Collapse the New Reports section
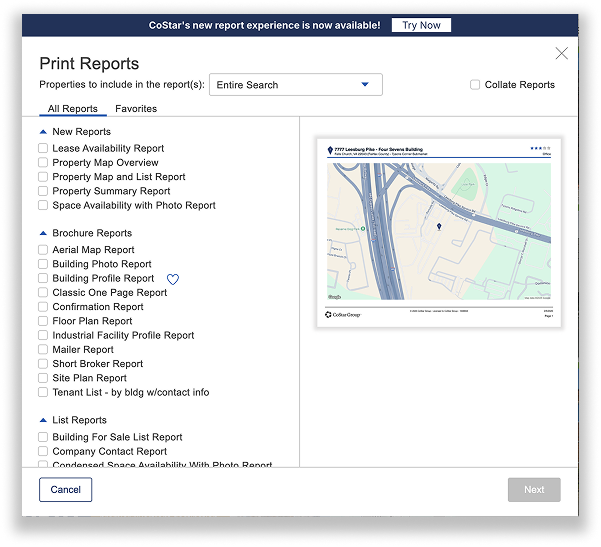 [43, 132]
